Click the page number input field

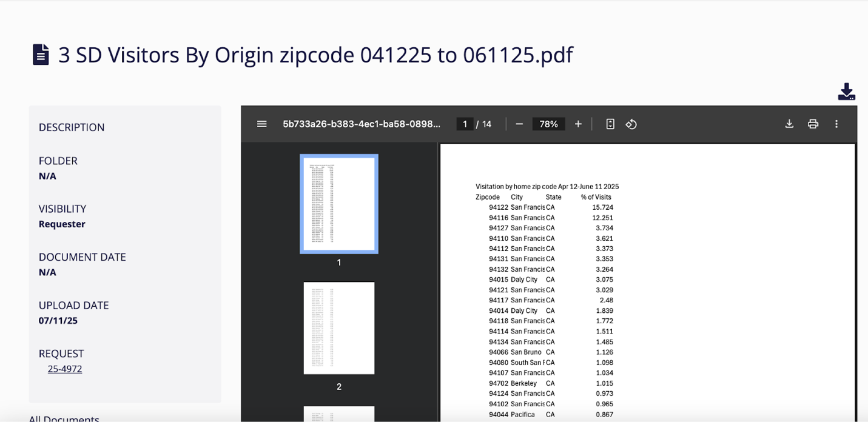465,124
